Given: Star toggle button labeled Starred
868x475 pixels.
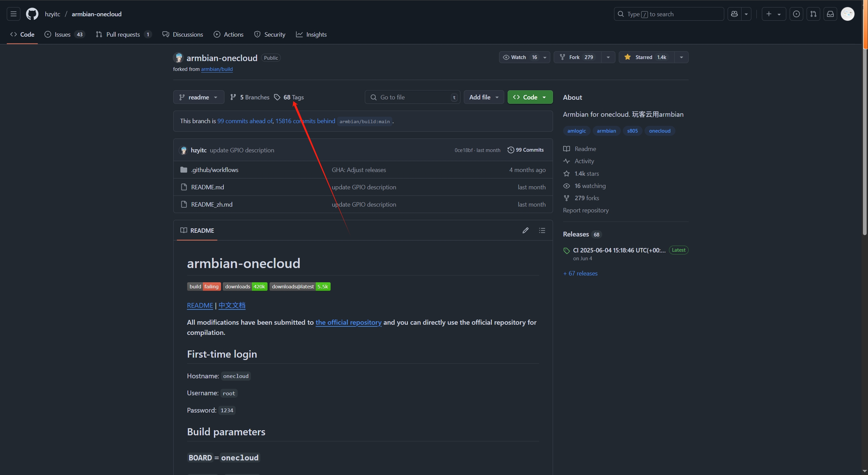Looking at the screenshot, I should pos(647,57).
